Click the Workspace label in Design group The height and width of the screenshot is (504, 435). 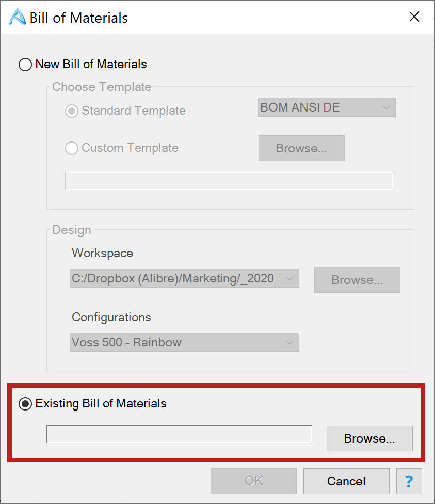[x=102, y=253]
